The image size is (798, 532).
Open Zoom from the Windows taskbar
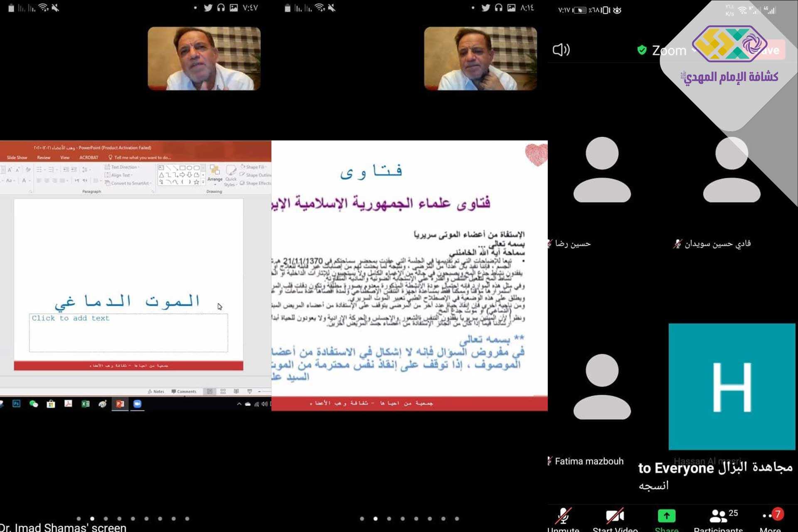pyautogui.click(x=138, y=404)
